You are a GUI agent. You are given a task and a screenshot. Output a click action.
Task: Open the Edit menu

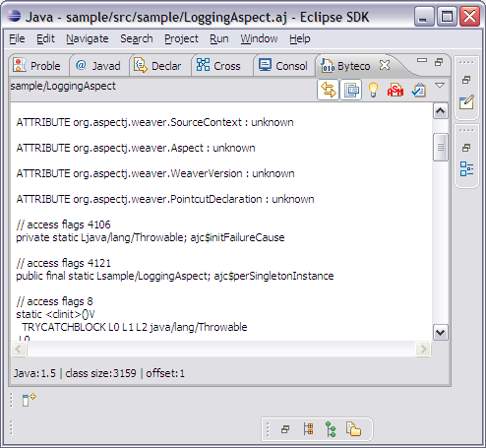(x=45, y=38)
